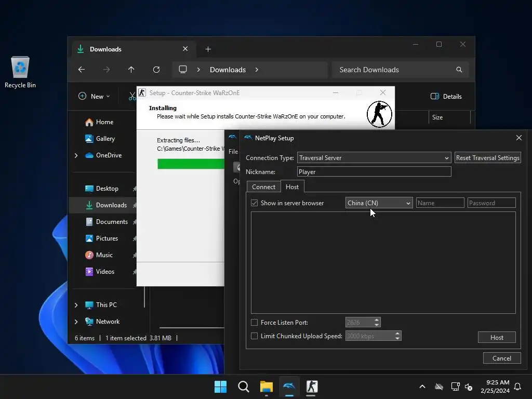Open the Connection Type dropdown
Screen dimensions: 532x399
tap(374, 158)
